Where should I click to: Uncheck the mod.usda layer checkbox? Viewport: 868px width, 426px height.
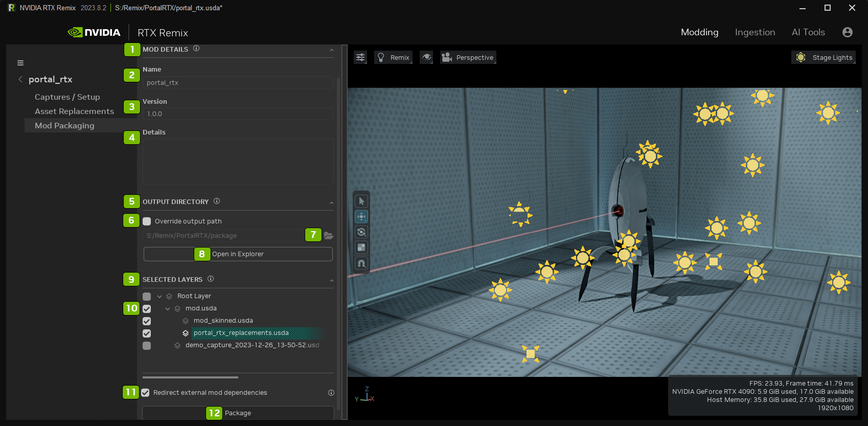point(147,309)
